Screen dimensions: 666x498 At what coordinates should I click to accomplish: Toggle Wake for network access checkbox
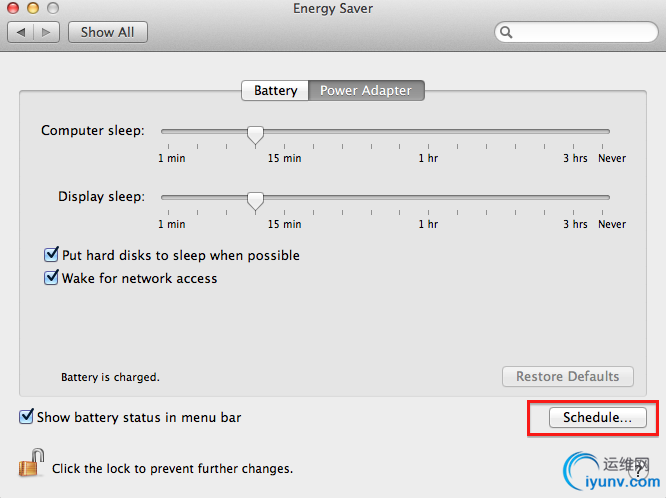(x=51, y=278)
